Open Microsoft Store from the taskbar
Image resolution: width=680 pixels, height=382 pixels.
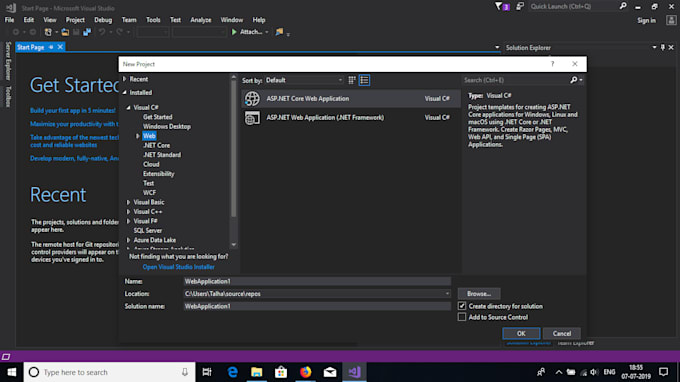(281, 372)
